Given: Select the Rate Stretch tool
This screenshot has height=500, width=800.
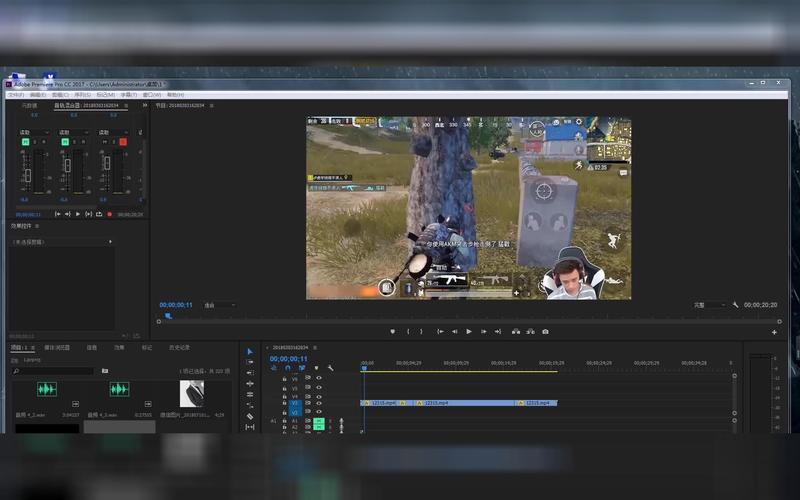Looking at the screenshot, I should point(249,405).
